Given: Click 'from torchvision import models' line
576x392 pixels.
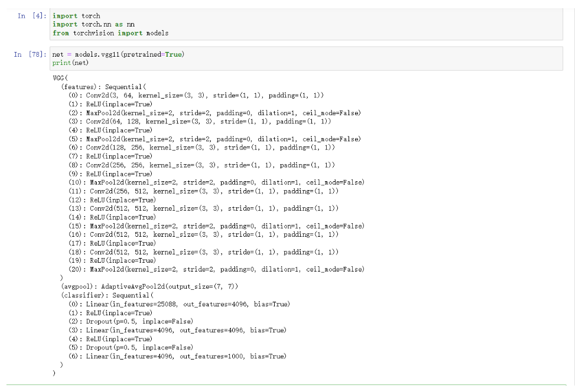Looking at the screenshot, I should 110,33.
